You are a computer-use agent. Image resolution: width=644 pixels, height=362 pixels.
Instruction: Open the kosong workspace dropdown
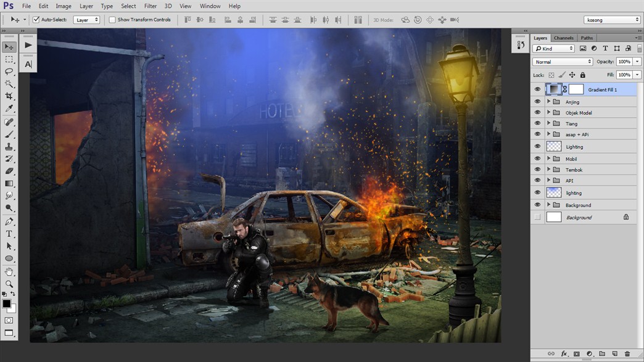point(612,20)
